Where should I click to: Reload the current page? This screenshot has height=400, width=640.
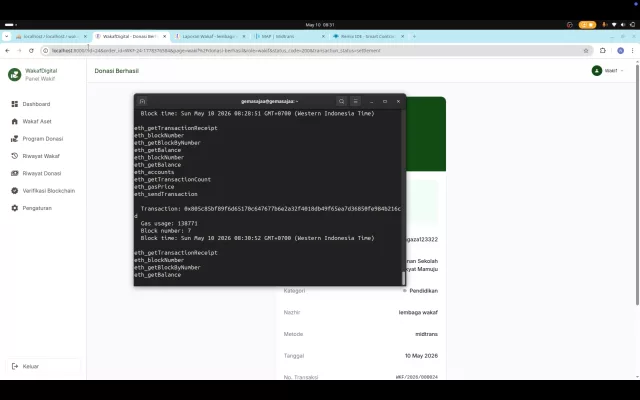point(31,51)
